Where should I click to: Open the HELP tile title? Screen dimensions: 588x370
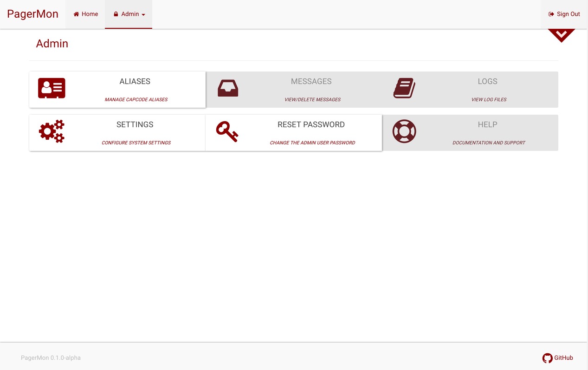coord(488,124)
